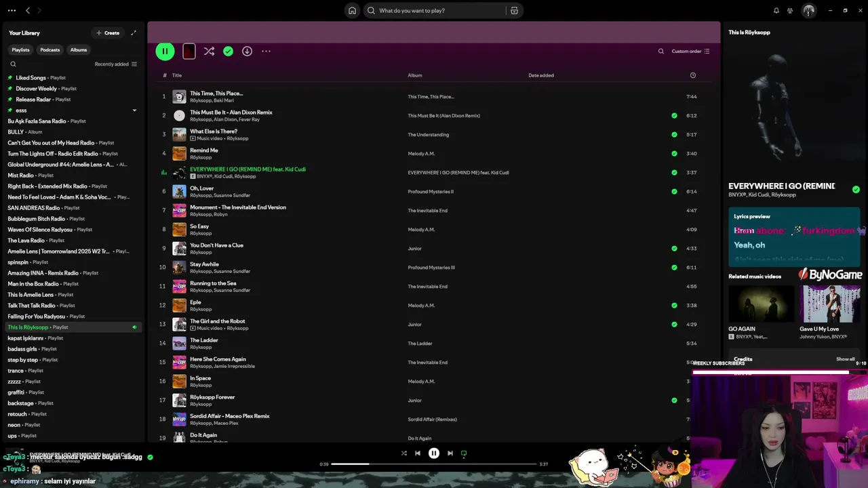Image resolution: width=868 pixels, height=488 pixels.
Task: Open the now playing title in sidebar panel
Action: point(782,186)
